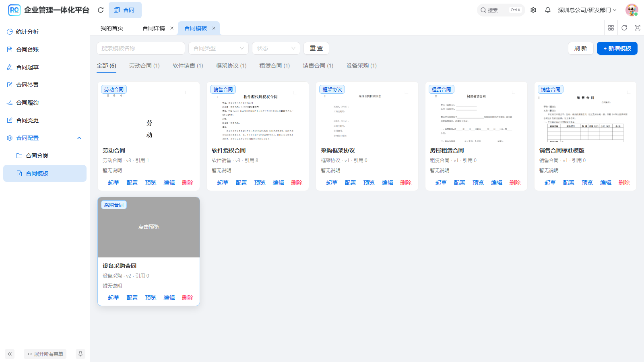
Task: Click the 新增模板 button
Action: coord(617,48)
